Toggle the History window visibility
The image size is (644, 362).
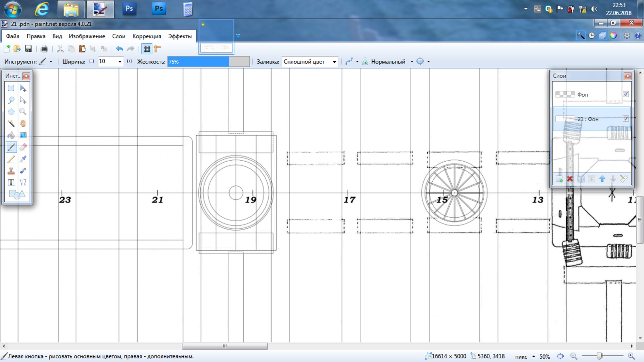click(591, 36)
